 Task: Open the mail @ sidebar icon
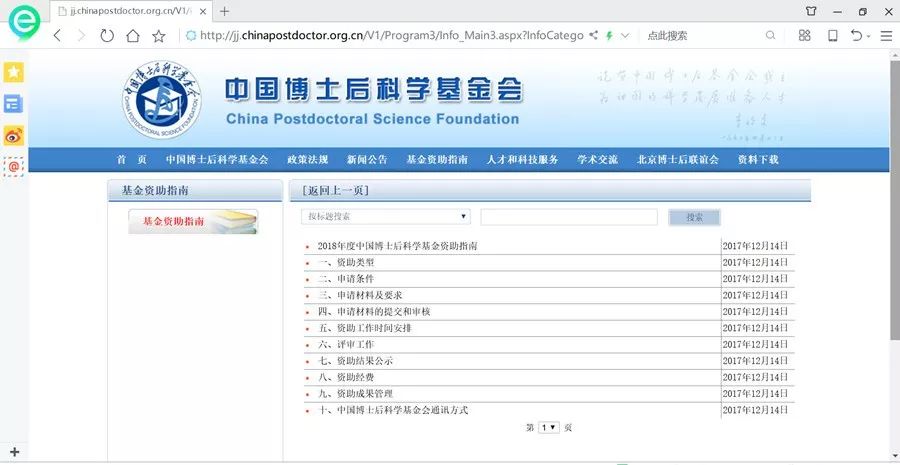(14, 167)
